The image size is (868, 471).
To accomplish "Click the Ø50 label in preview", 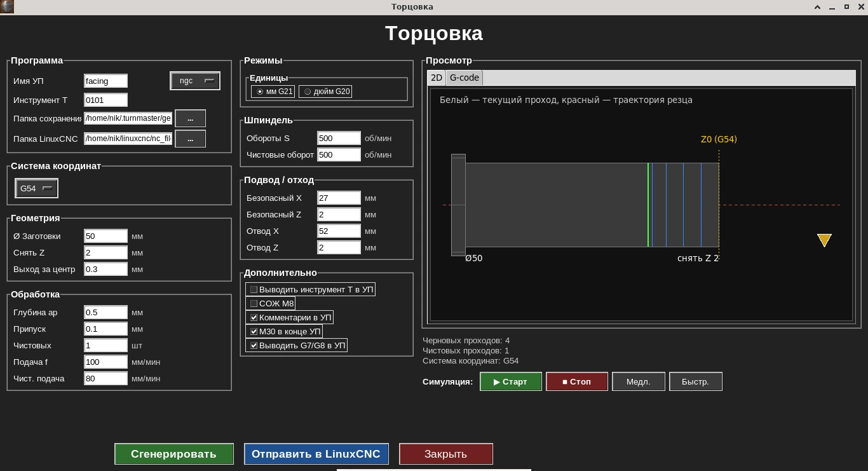I will coord(474,258).
